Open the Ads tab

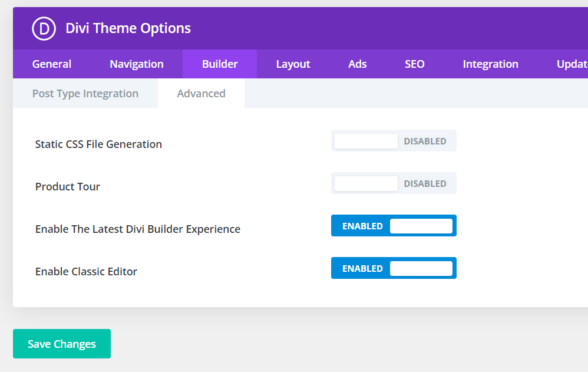(358, 64)
